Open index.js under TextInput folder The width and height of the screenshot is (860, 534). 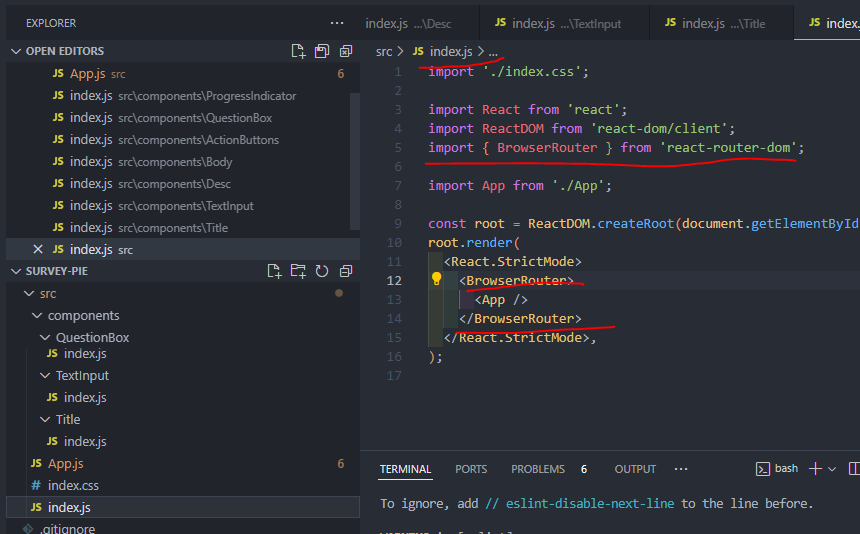[x=183, y=397]
